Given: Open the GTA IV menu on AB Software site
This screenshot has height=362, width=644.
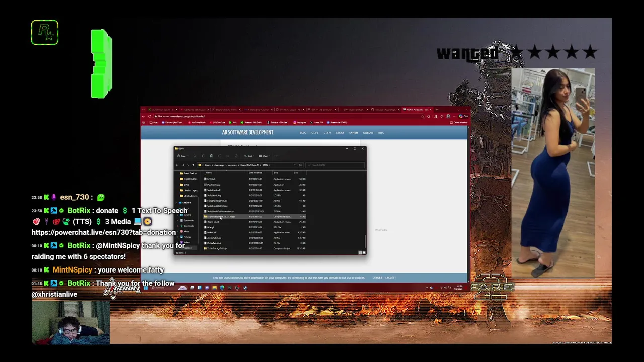Looking at the screenshot, I should 327,133.
